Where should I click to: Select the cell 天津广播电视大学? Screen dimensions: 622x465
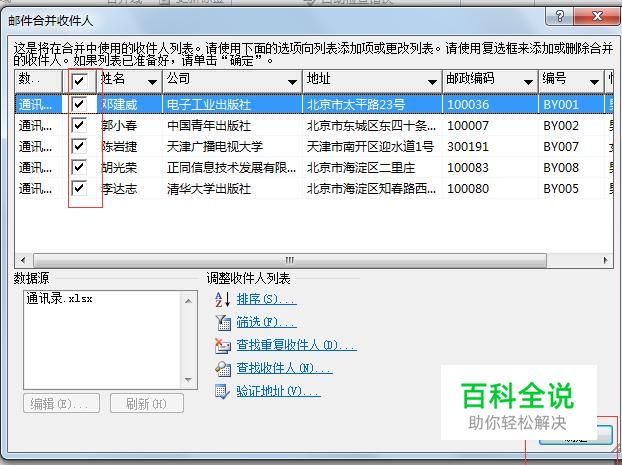click(x=215, y=147)
